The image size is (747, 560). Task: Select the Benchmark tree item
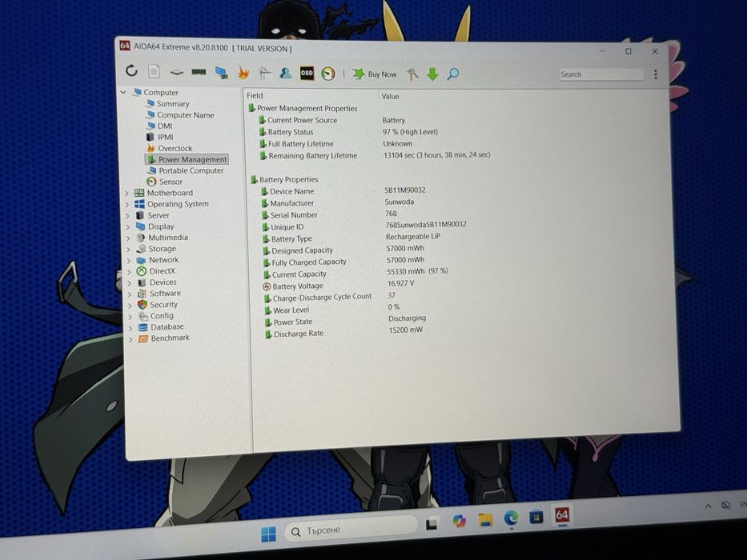164,338
